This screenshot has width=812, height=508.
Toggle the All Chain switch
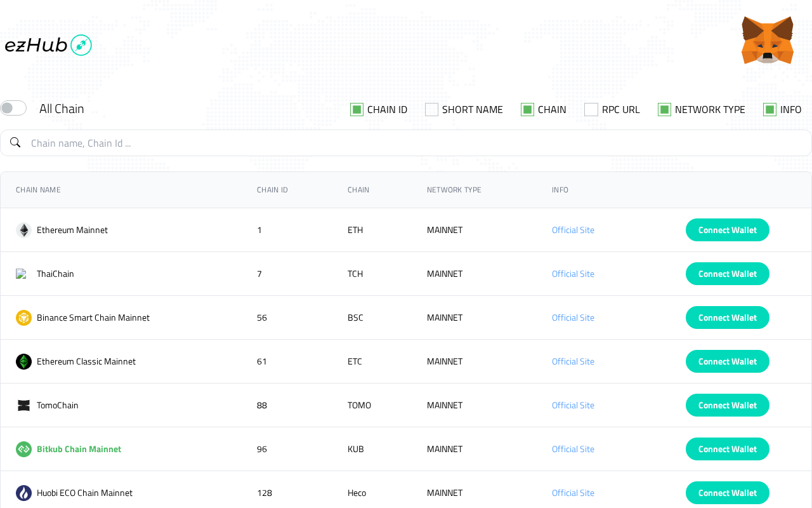pyautogui.click(x=13, y=108)
